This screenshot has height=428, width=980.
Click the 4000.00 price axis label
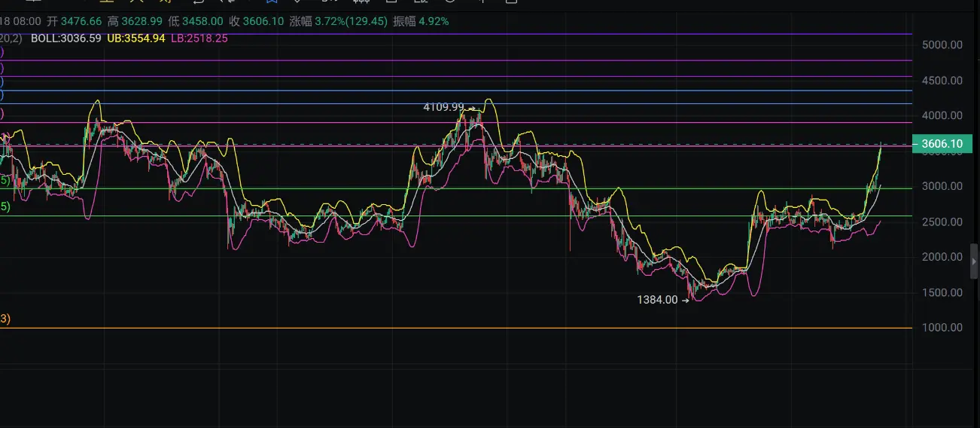click(942, 115)
